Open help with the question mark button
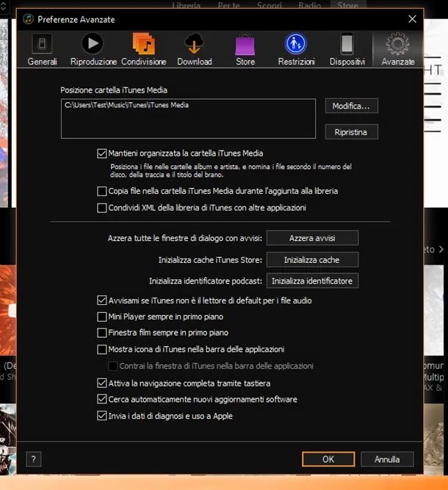This screenshot has height=490, width=448. (34, 459)
